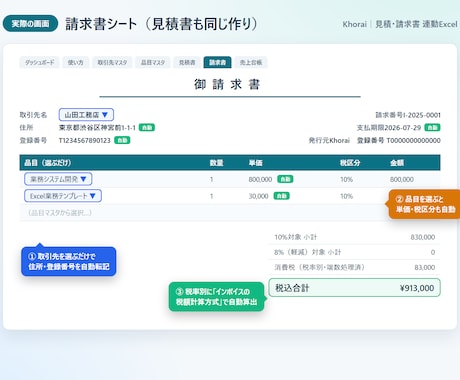The height and width of the screenshot is (380, 460).
Task: Click the 自動 badge beside the address
Action: 147,127
